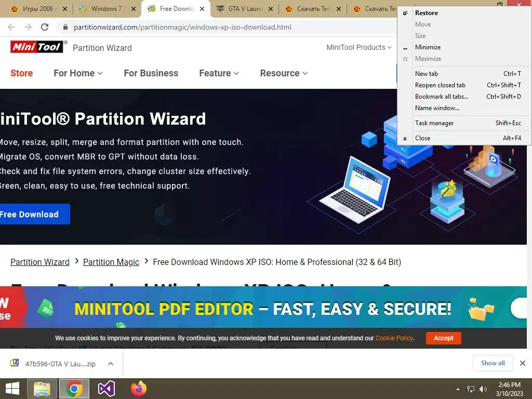
Task: Reload the page with the refresh icon
Action: pyautogui.click(x=45, y=27)
